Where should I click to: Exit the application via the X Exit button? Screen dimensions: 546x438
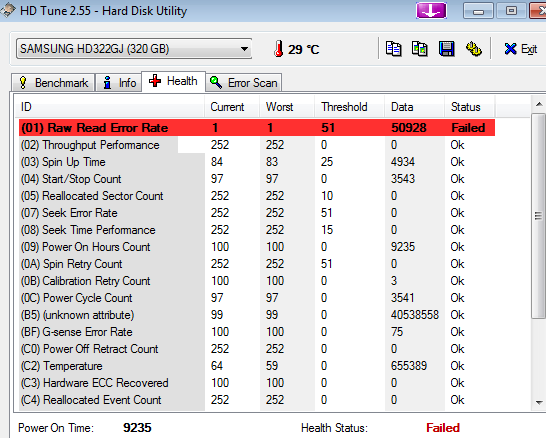pos(520,49)
